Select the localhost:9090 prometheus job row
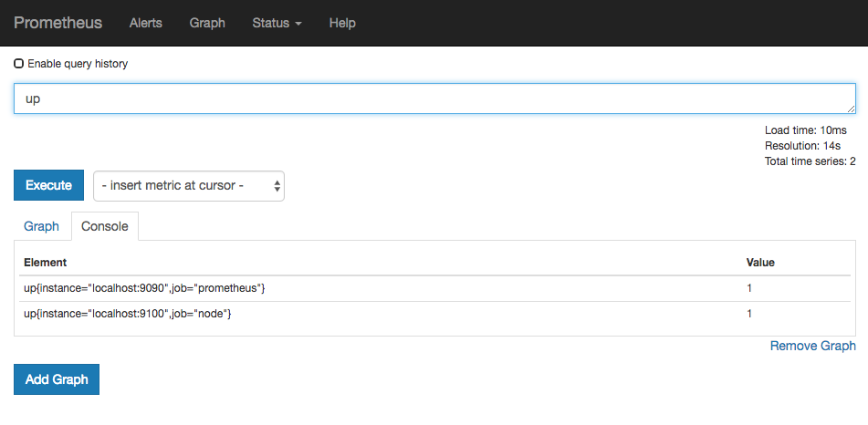The width and height of the screenshot is (868, 425). [144, 288]
